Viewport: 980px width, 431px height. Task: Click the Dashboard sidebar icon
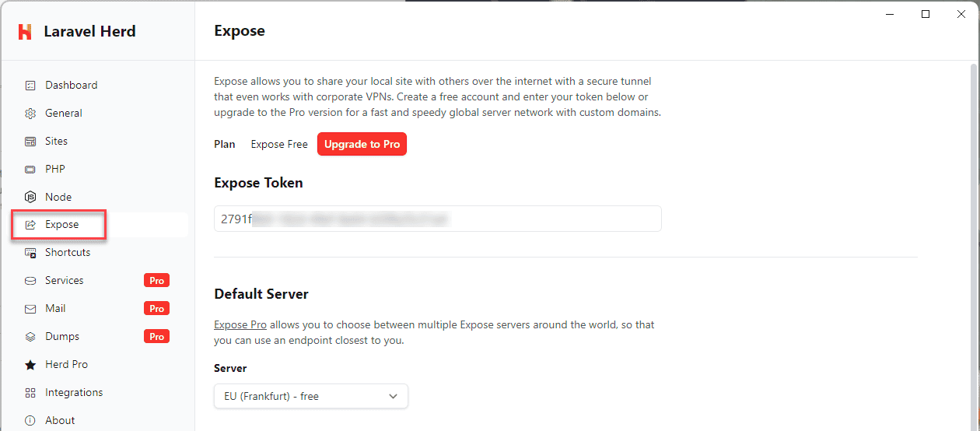click(x=30, y=86)
